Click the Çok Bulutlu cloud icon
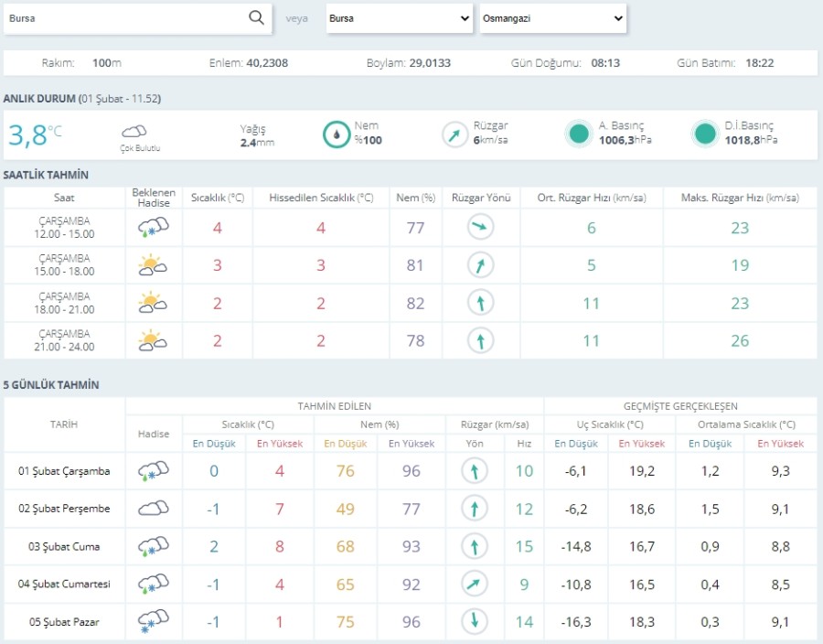This screenshot has width=823, height=644. 134,132
